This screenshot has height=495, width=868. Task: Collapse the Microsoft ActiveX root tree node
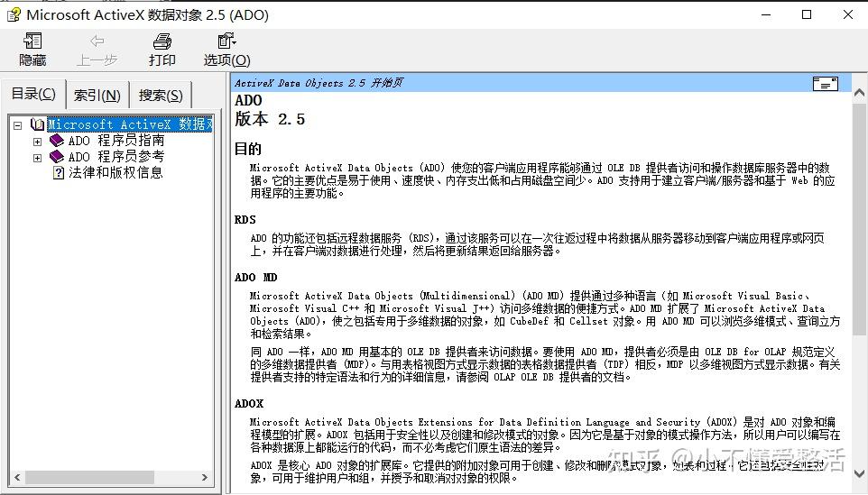(18, 125)
